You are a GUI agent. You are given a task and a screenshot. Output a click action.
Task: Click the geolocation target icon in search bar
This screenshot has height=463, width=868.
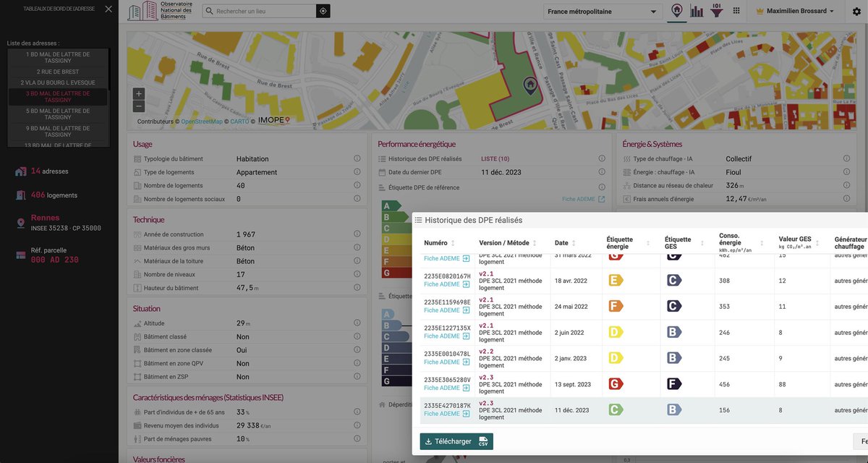pyautogui.click(x=323, y=11)
